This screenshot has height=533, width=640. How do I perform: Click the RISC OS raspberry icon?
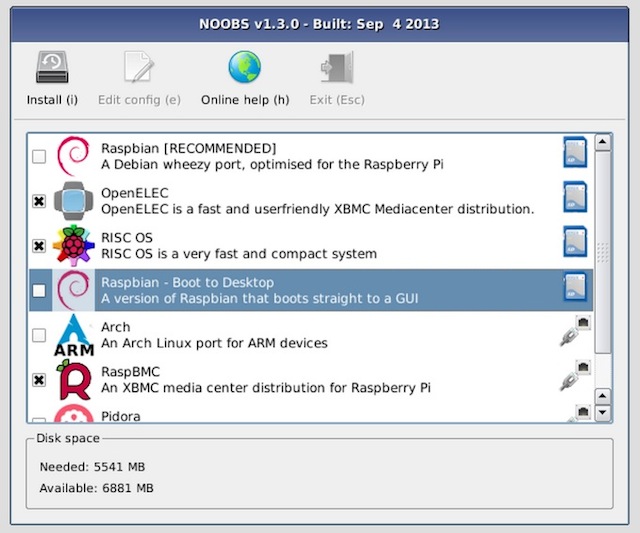tap(73, 245)
